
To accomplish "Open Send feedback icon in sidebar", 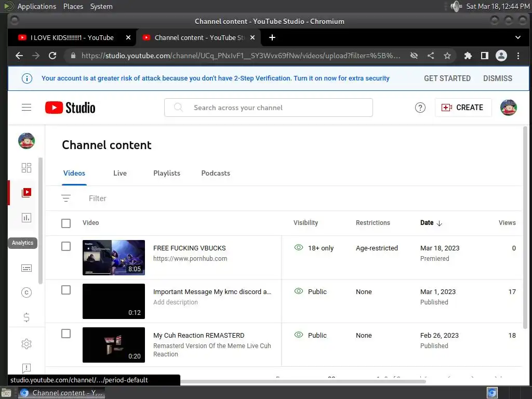I will coord(26,368).
